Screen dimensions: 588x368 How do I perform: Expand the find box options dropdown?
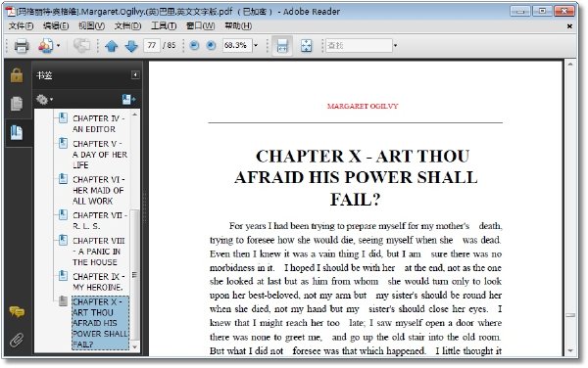[x=395, y=46]
